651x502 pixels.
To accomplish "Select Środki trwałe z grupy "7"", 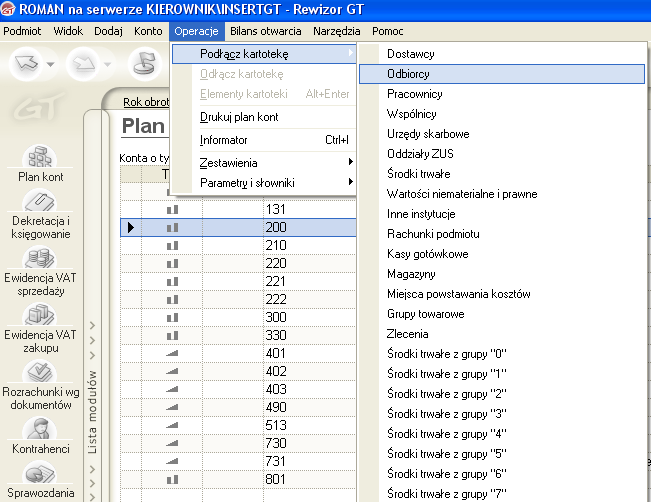I will coord(502,494).
